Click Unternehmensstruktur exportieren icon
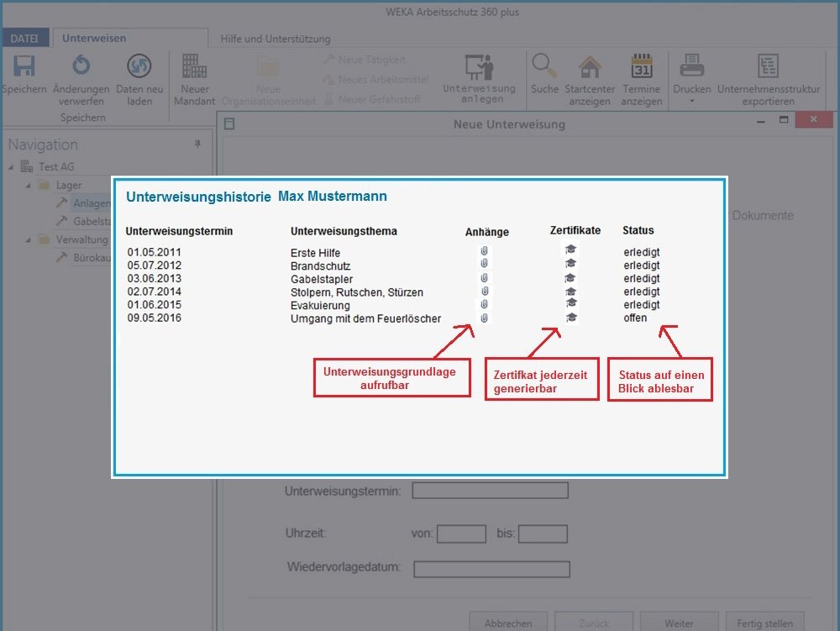This screenshot has width=840, height=631. pyautogui.click(x=769, y=66)
